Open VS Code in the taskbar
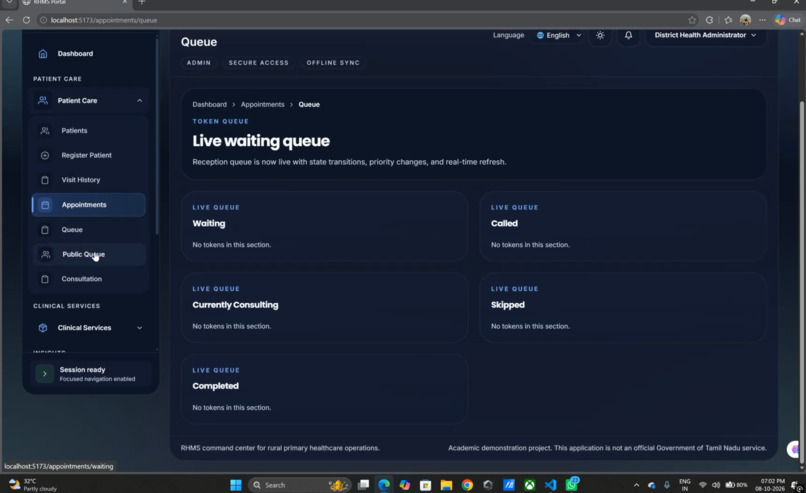The height and width of the screenshot is (493, 806). [x=550, y=485]
